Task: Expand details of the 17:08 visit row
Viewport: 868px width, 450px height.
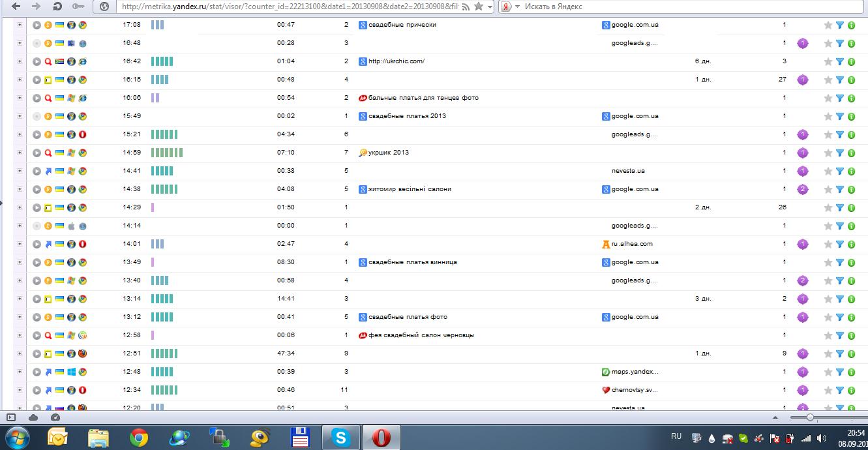Action: (x=20, y=25)
